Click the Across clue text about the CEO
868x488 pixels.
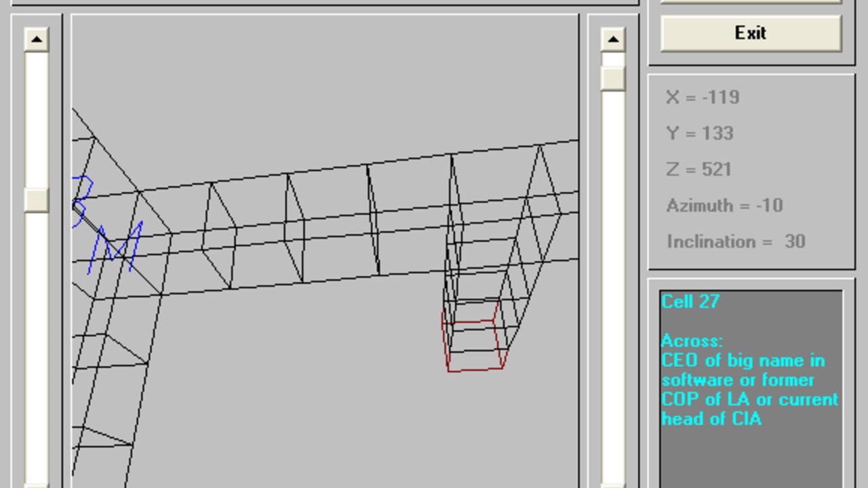point(750,389)
